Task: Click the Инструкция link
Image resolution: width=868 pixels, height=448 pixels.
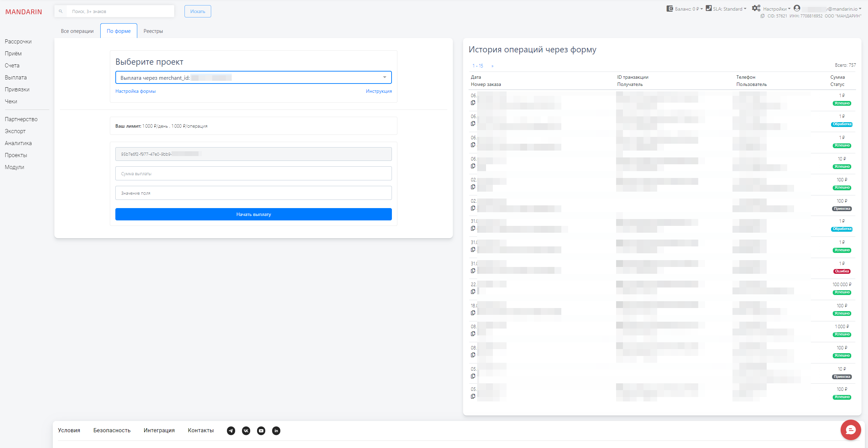Action: click(379, 91)
